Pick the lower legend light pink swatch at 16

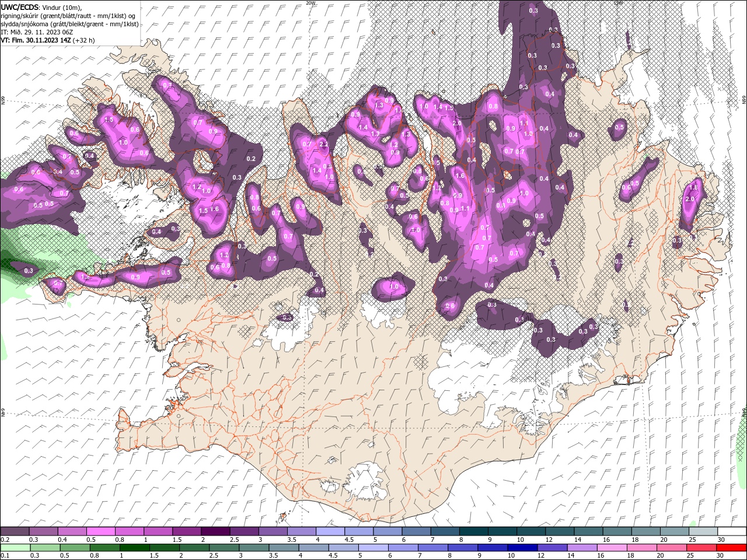[611, 547]
